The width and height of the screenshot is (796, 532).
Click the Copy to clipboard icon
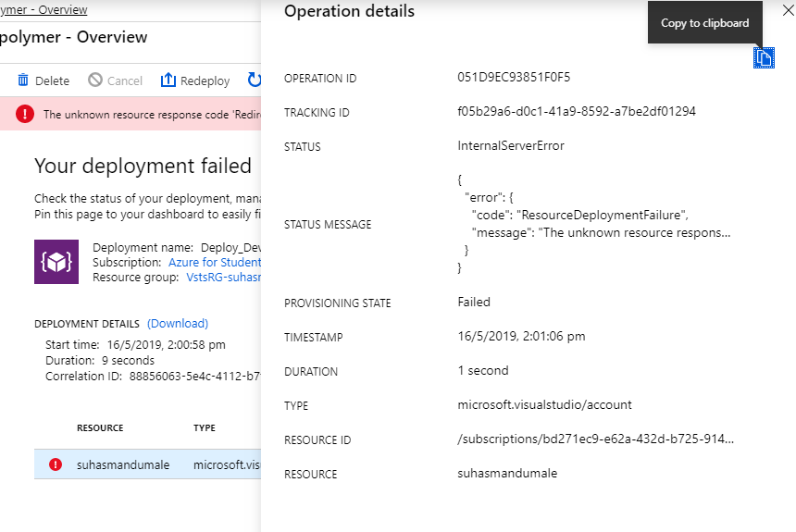click(764, 58)
